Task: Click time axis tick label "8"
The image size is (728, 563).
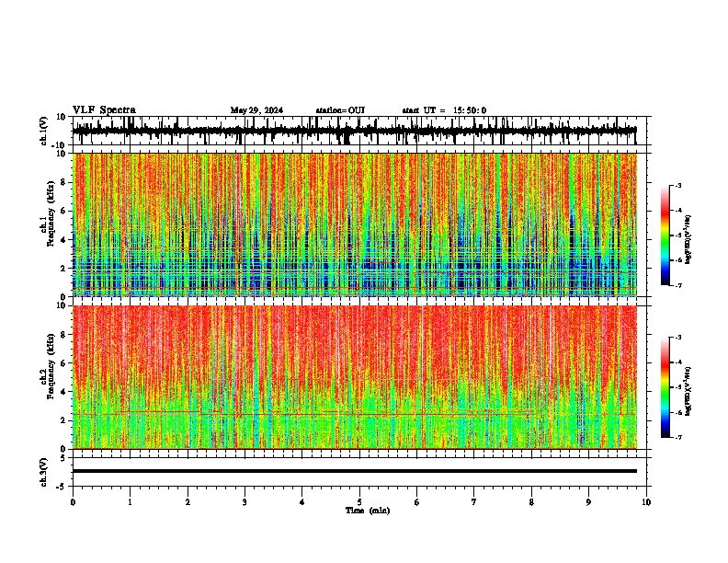Action: pos(531,502)
